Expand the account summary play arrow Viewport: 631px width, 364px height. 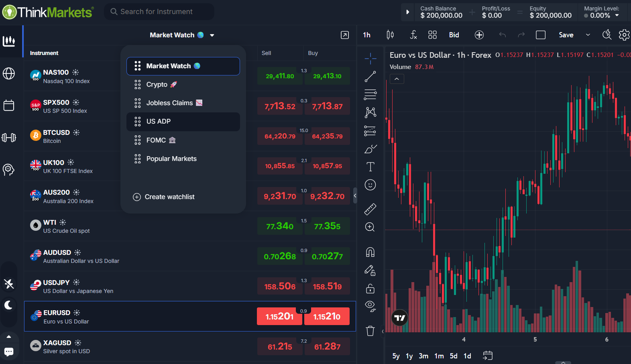coord(407,12)
